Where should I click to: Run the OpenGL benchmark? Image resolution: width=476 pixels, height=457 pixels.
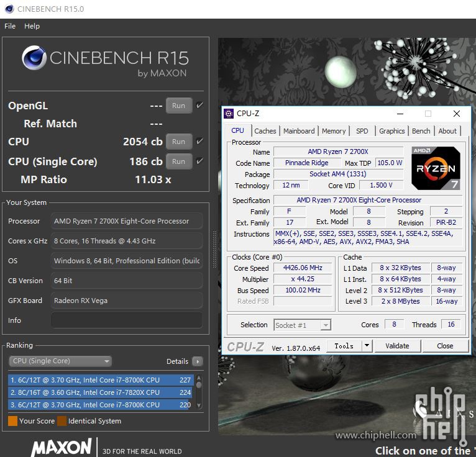tap(179, 106)
